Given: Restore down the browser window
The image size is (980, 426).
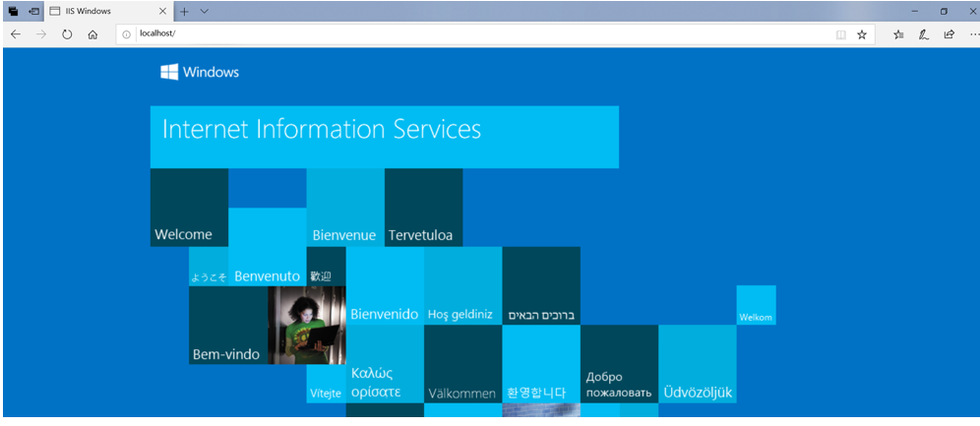Looking at the screenshot, I should (944, 11).
